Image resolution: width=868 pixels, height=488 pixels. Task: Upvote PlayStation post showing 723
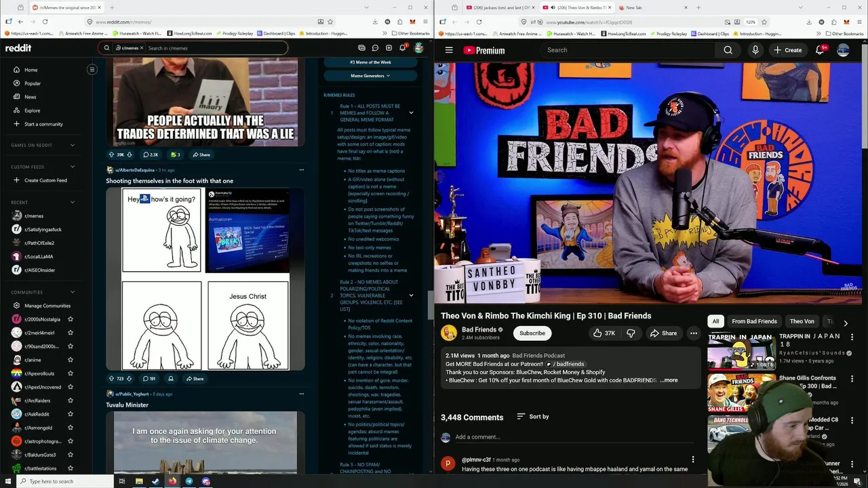tap(112, 379)
